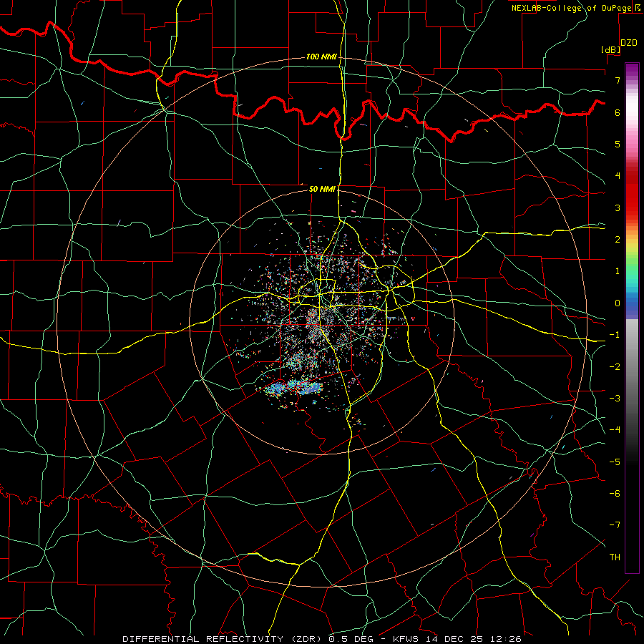
Task: Click the TH threshold label
Action: [615, 557]
